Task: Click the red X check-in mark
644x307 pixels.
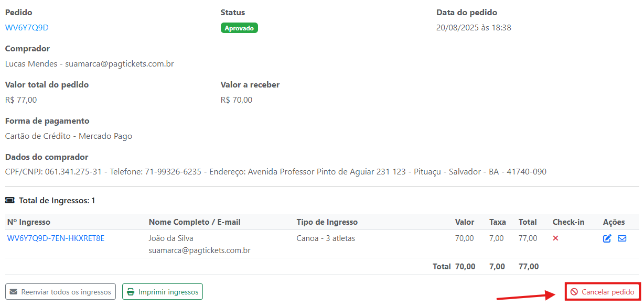Action: tap(556, 238)
